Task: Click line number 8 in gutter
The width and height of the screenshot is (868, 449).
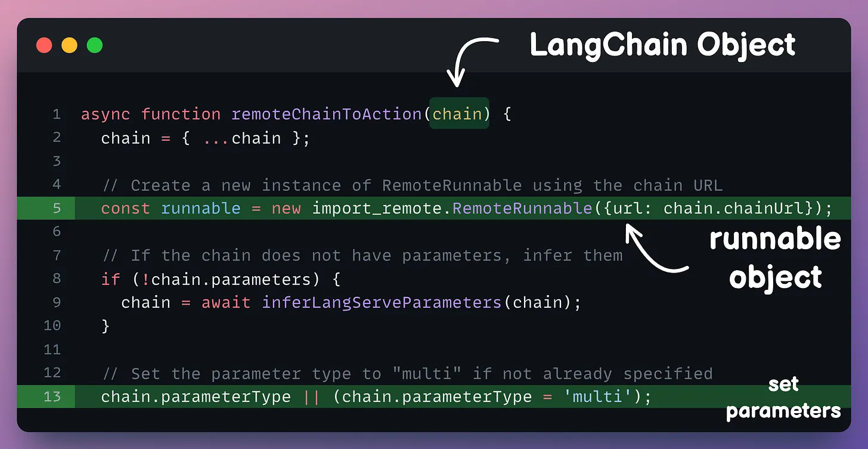Action: [x=56, y=278]
